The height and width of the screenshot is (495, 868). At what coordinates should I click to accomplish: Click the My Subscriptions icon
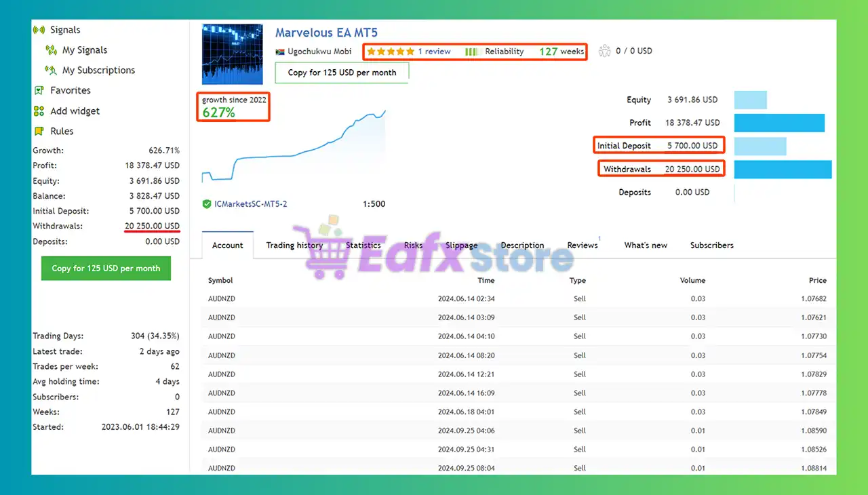(x=50, y=70)
